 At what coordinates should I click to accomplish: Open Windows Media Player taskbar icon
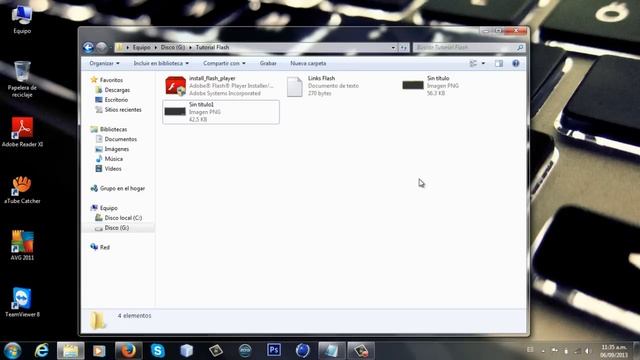coord(99,351)
